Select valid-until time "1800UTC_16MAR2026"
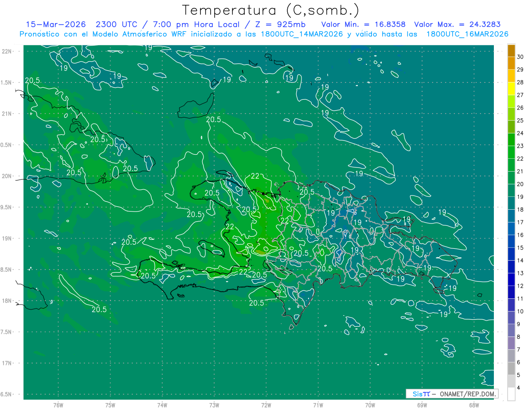 point(467,34)
